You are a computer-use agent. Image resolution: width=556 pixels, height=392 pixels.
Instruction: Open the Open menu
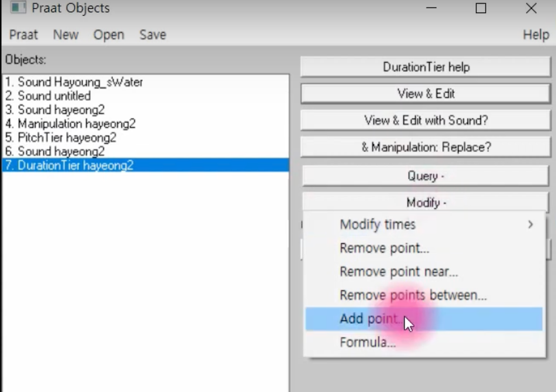(x=109, y=35)
